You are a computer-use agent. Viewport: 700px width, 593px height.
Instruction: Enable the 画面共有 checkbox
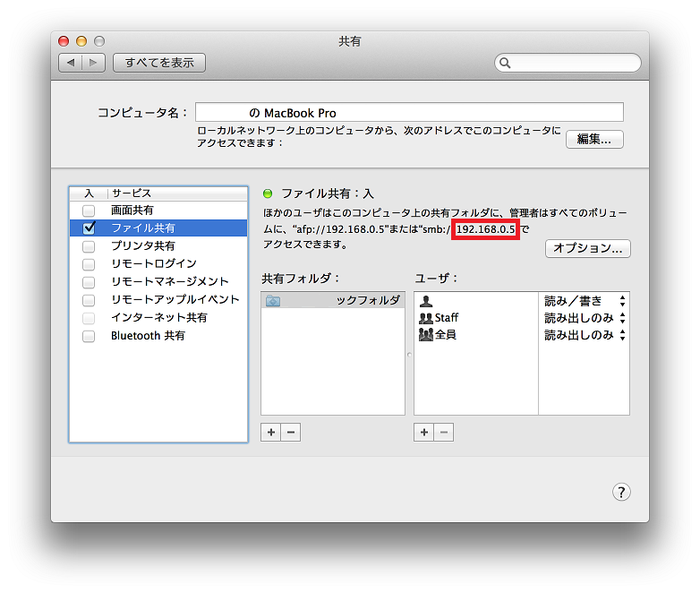tap(89, 211)
